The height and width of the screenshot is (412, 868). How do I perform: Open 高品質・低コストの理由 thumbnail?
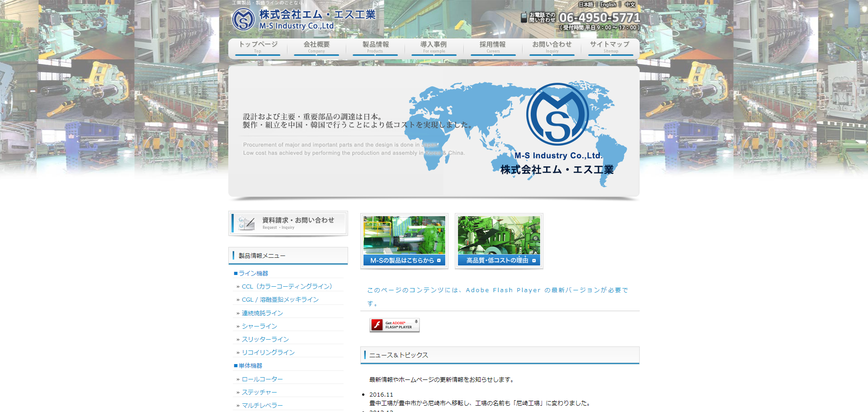499,241
